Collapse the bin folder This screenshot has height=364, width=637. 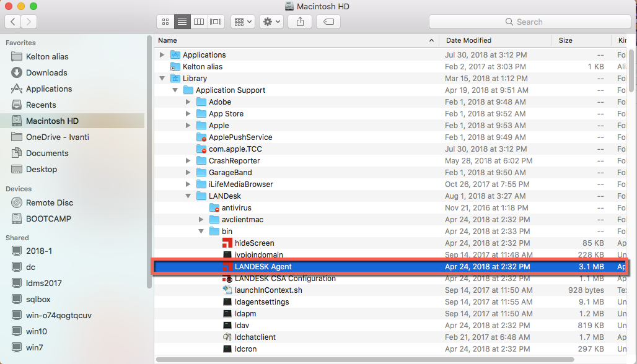[201, 231]
